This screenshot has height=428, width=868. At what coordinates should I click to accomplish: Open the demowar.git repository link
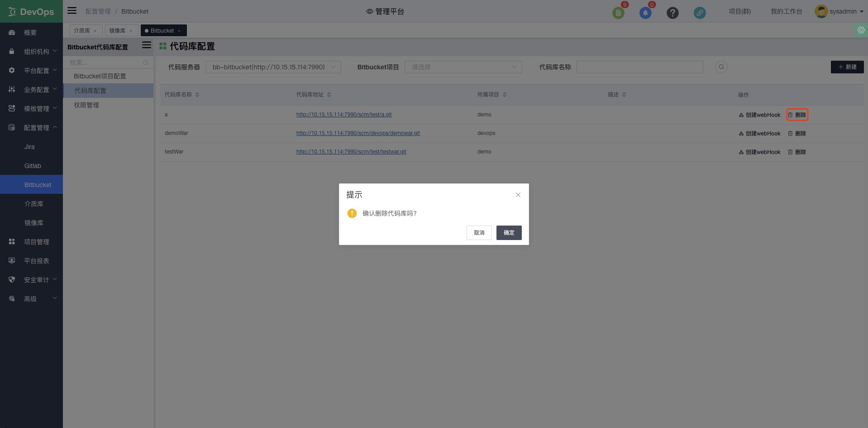tap(358, 133)
